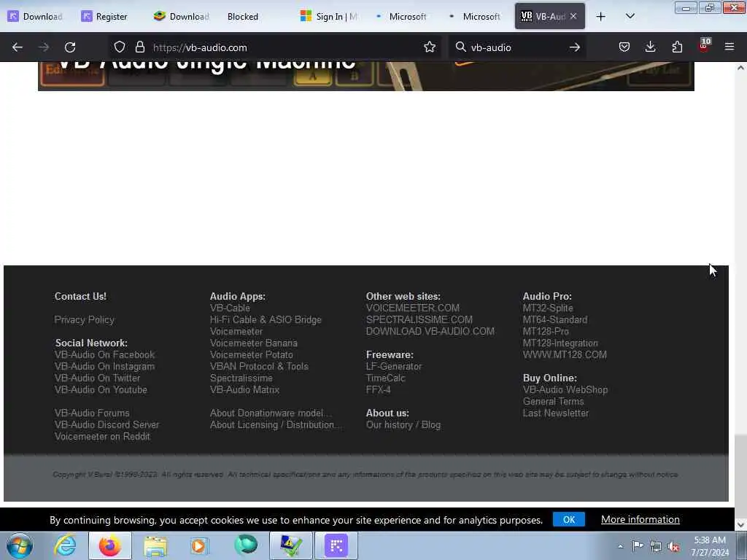Viewport: 747px width, 560px height.
Task: Open the Windows Start menu
Action: [20, 545]
